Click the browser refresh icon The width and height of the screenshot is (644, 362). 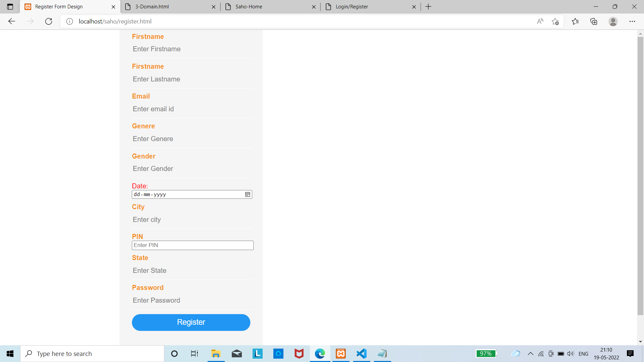[49, 21]
